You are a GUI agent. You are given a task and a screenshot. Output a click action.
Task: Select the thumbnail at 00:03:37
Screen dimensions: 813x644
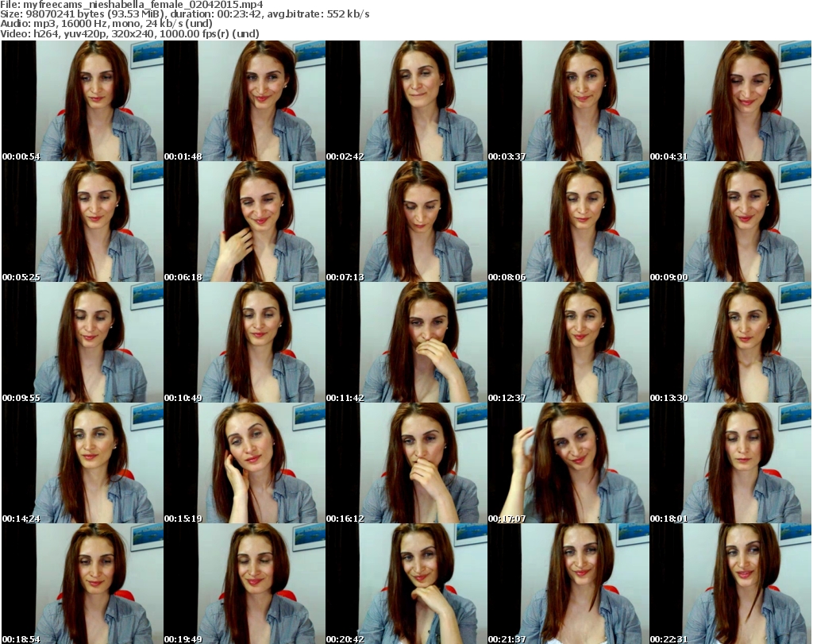568,101
